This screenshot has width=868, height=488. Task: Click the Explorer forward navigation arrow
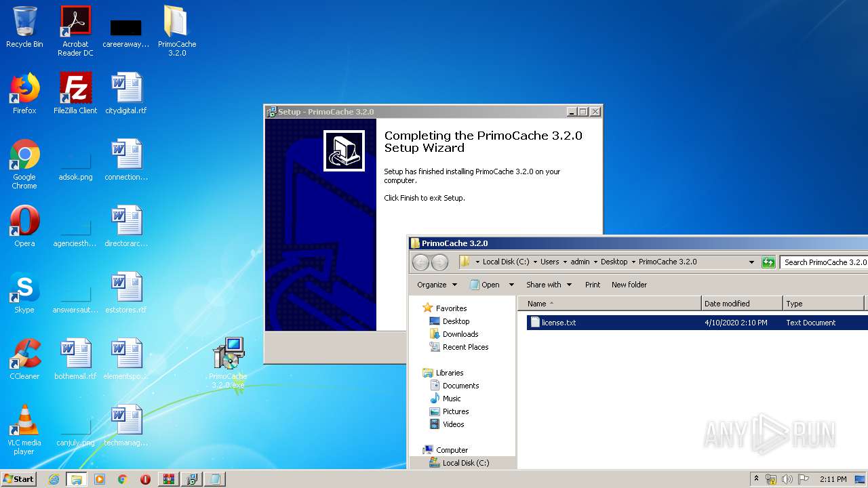click(439, 262)
